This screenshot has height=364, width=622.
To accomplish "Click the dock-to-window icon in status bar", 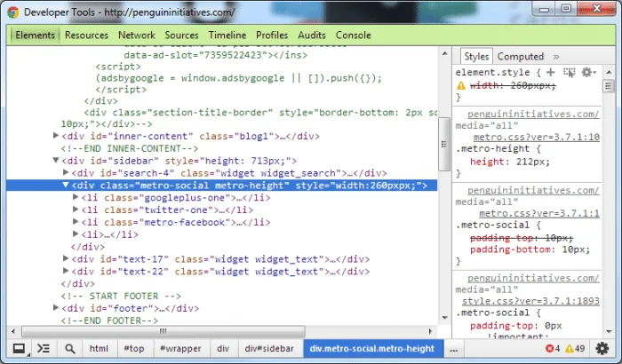I will [x=19, y=349].
